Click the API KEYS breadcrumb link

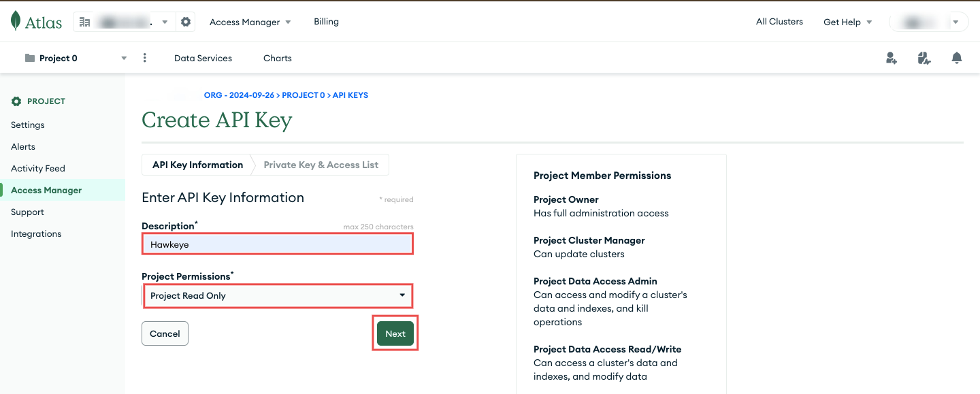350,95
